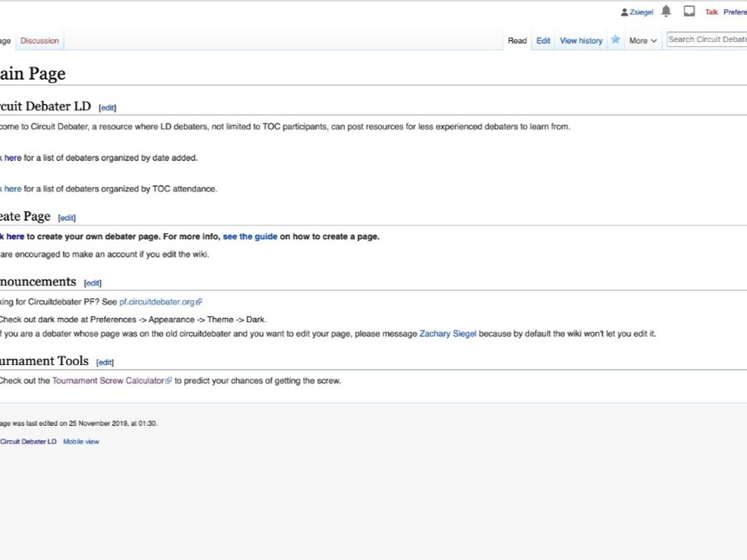The width and height of the screenshot is (747, 560).
Task: Open the View history tab
Action: point(581,41)
